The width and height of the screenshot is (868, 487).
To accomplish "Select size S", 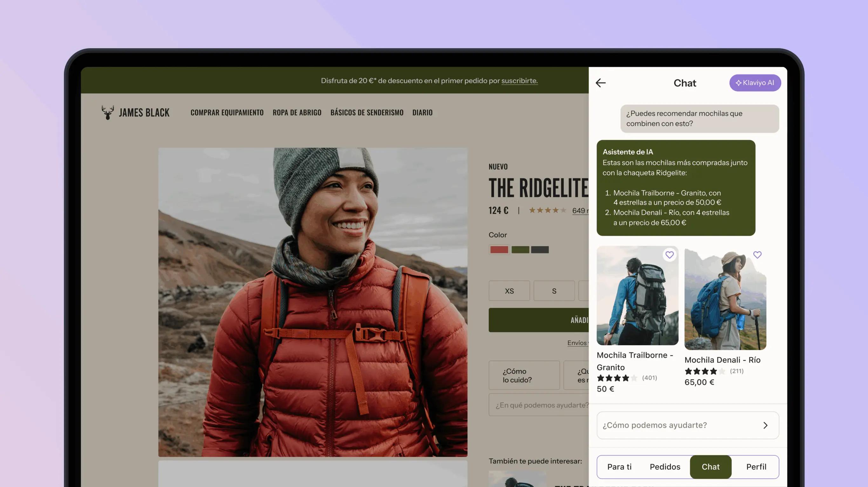I will (x=554, y=291).
